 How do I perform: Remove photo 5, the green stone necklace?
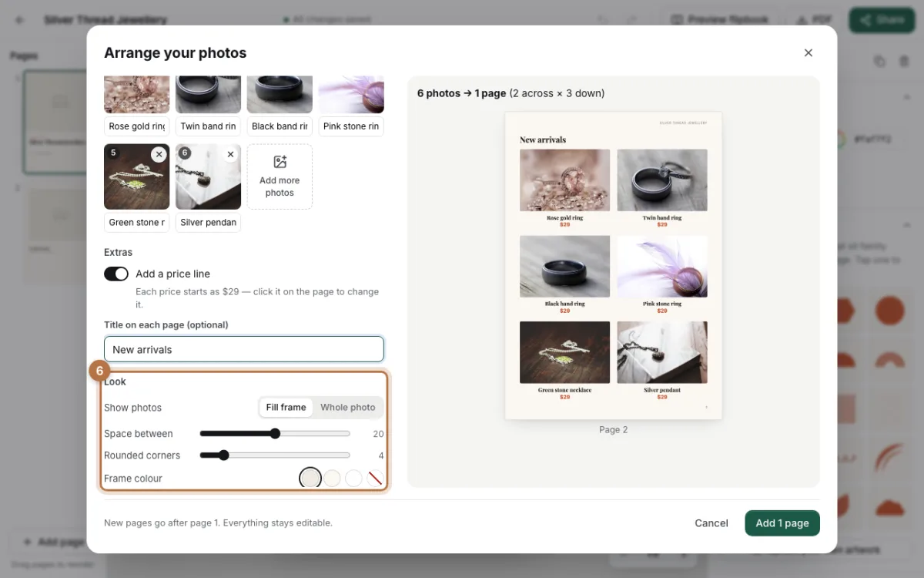159,155
